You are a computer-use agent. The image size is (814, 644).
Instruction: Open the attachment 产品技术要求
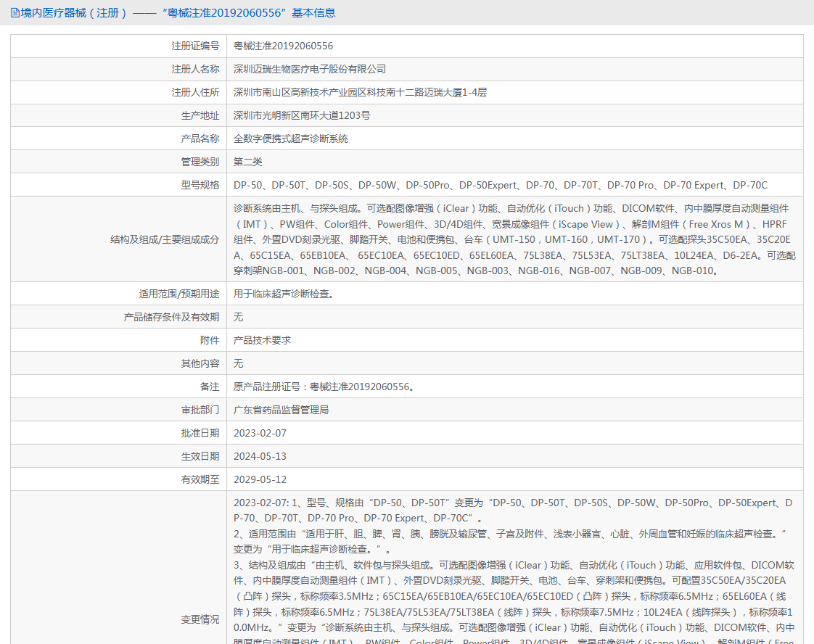262,340
